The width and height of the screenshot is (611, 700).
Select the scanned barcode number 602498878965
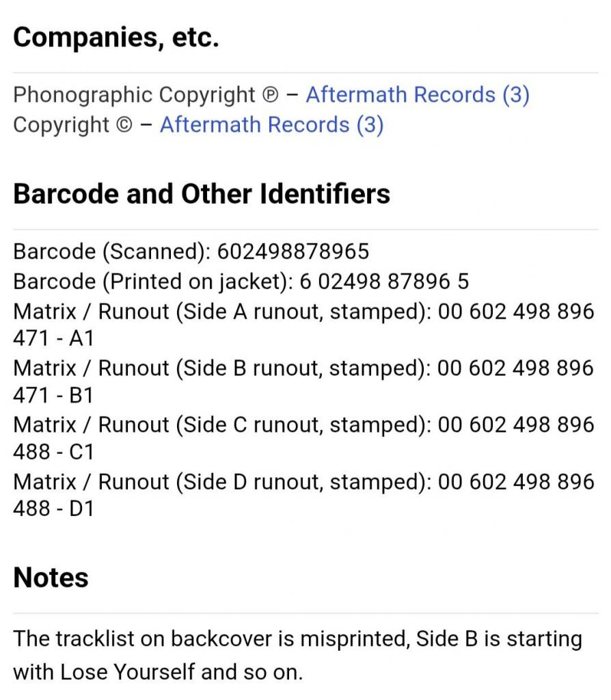click(293, 252)
